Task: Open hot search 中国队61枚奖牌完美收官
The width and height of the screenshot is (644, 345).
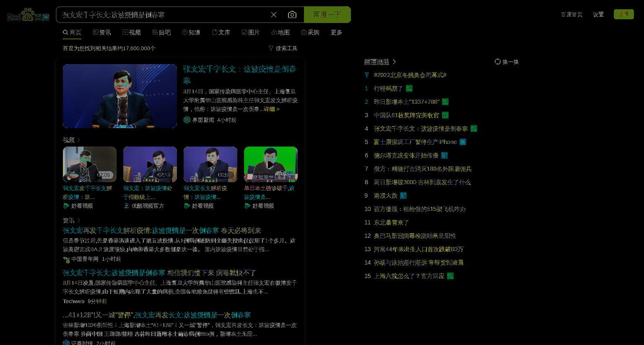Action: tap(406, 115)
